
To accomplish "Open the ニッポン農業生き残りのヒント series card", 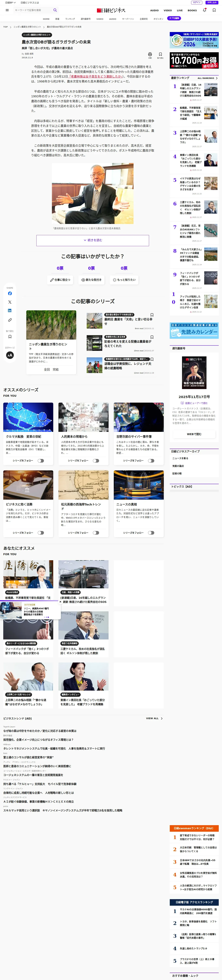I will pyautogui.click(x=51, y=342).
